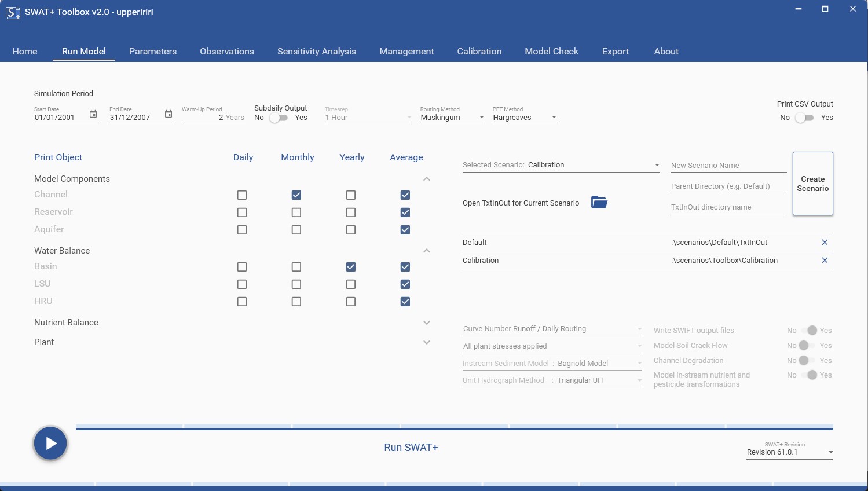Open the Model Check tab
This screenshot has height=491, width=868.
coord(552,52)
